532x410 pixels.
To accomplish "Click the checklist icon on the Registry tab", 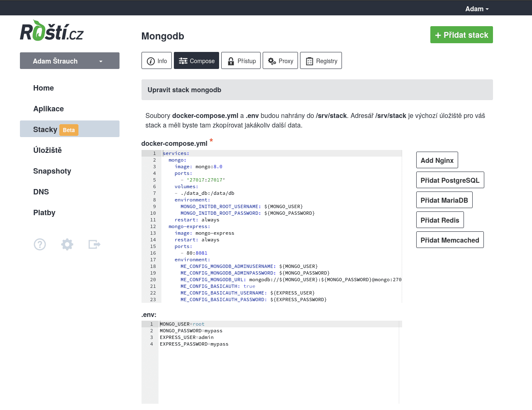I will point(310,61).
